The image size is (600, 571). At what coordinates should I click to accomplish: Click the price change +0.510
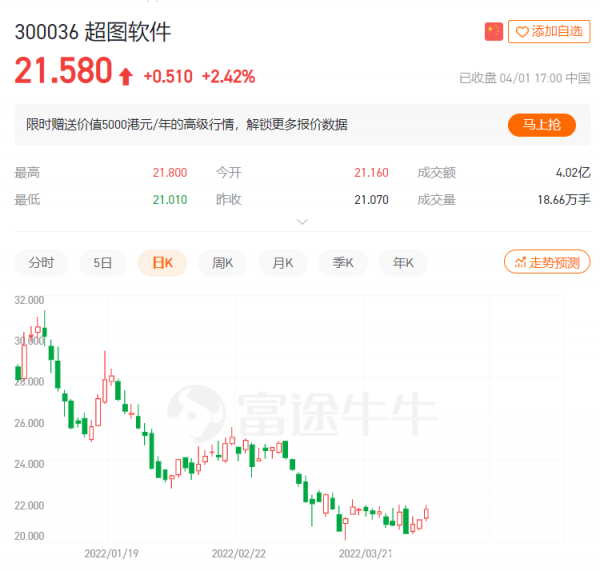(168, 77)
